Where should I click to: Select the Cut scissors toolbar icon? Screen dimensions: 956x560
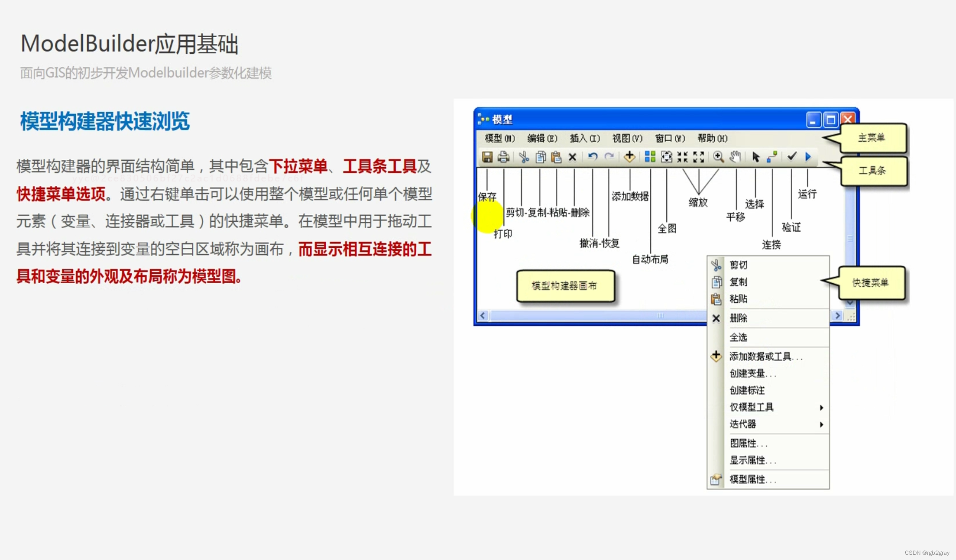click(524, 157)
